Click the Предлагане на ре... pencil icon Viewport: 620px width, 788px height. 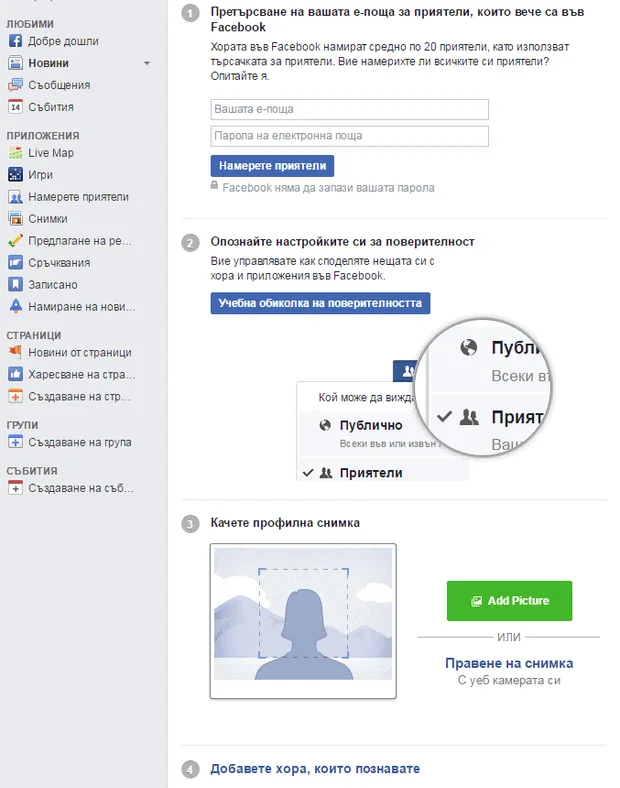(x=16, y=241)
